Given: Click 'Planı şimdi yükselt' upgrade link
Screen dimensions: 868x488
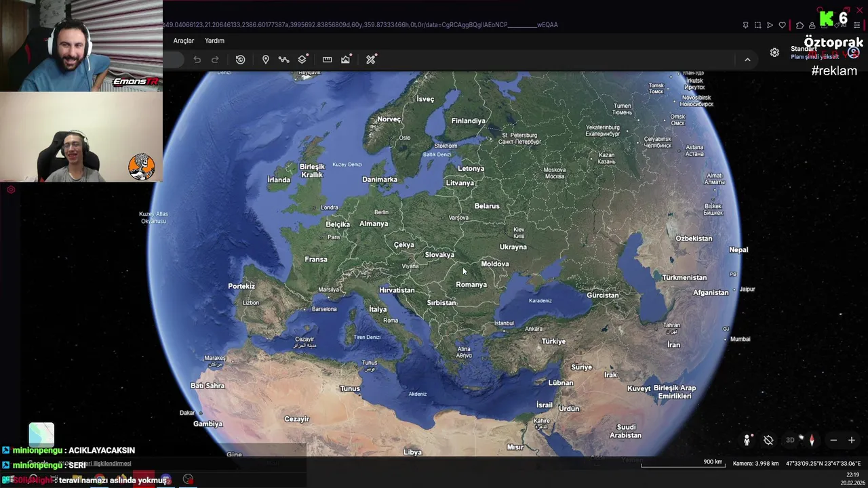Looking at the screenshot, I should coord(814,57).
